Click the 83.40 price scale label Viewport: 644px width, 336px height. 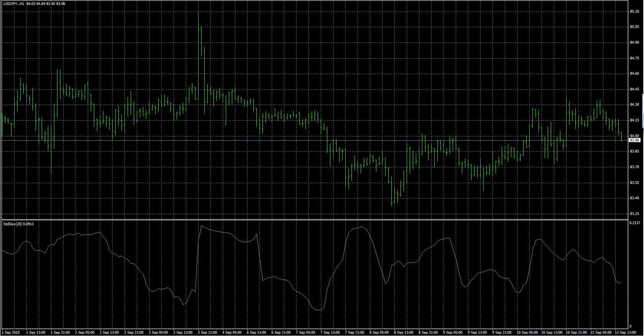pyautogui.click(x=634, y=198)
